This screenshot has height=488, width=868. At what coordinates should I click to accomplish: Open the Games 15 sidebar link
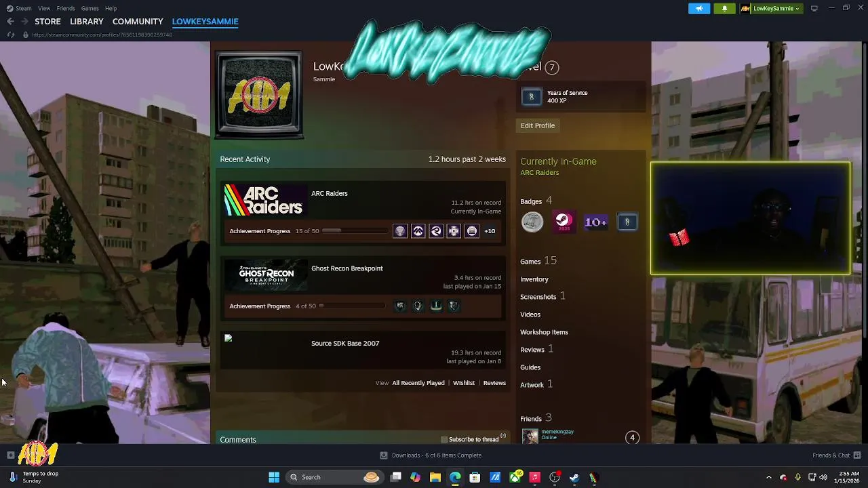click(538, 261)
